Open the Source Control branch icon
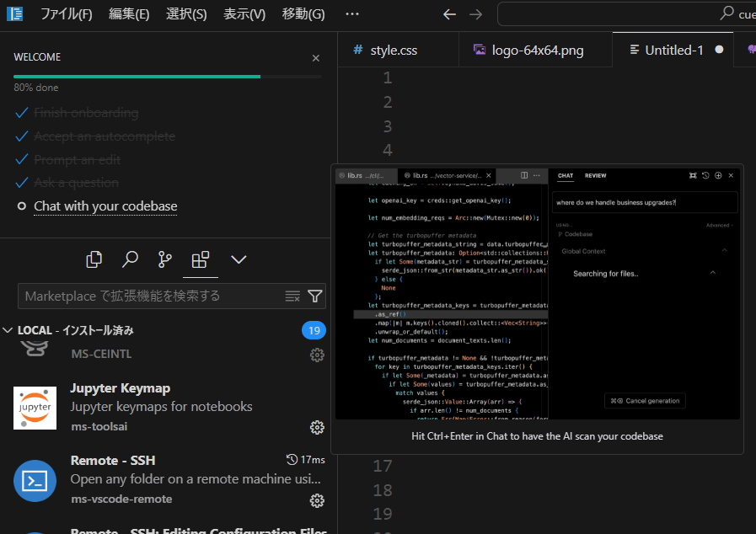756x534 pixels. click(x=165, y=259)
